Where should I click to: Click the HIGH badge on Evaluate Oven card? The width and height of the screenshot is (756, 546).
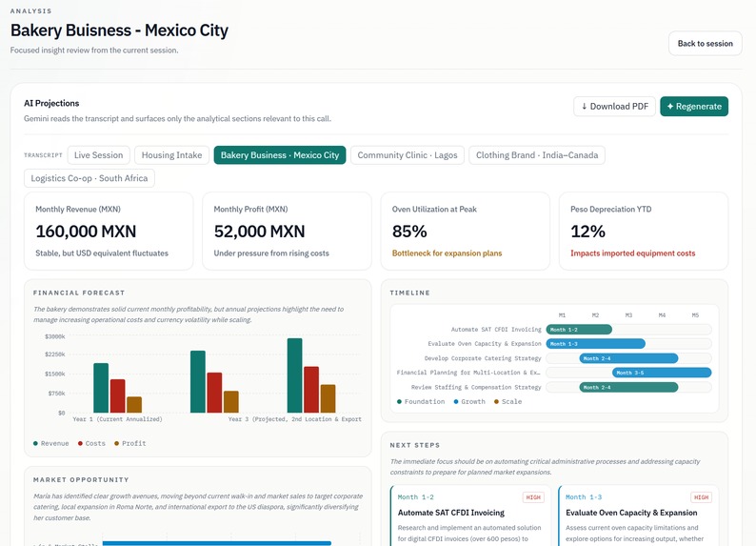[x=701, y=497]
